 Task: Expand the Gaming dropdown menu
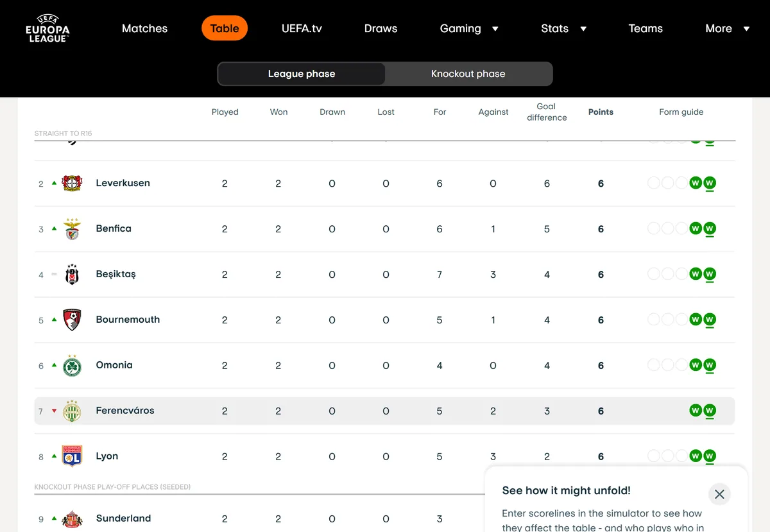point(469,29)
